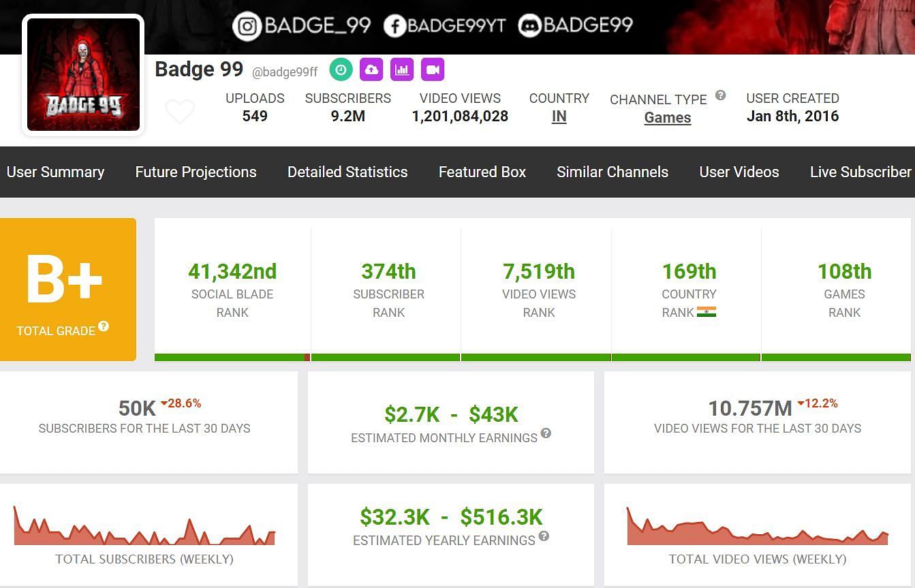Screen dimensions: 915x588
Task: Click the 10.757M video views value
Action: point(750,409)
